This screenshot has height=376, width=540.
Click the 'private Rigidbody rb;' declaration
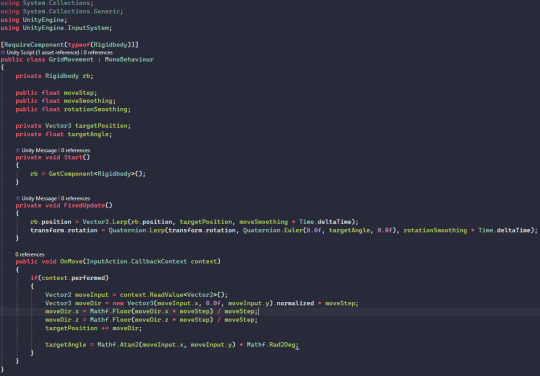pyautogui.click(x=54, y=76)
